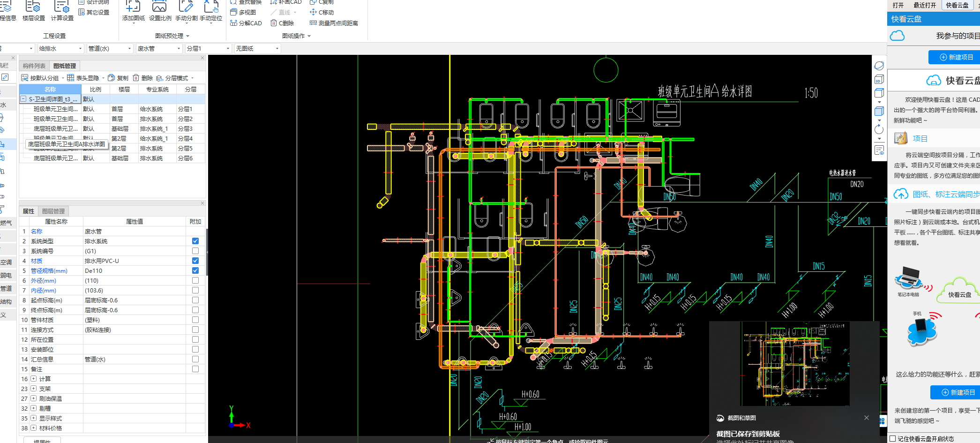Screen dimensions: 980x443
Task: Open 楼层设置 floor settings
Action: (x=33, y=11)
